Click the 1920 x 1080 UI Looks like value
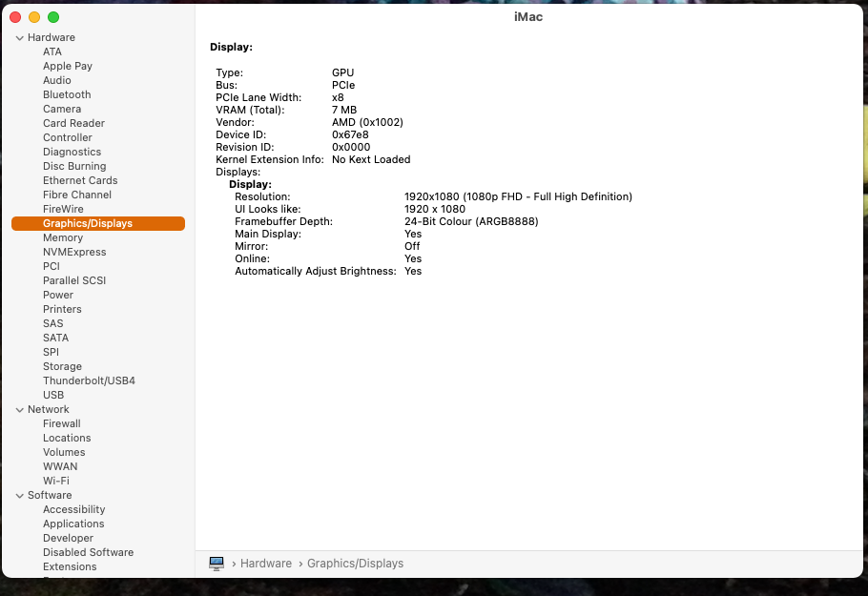 point(435,209)
